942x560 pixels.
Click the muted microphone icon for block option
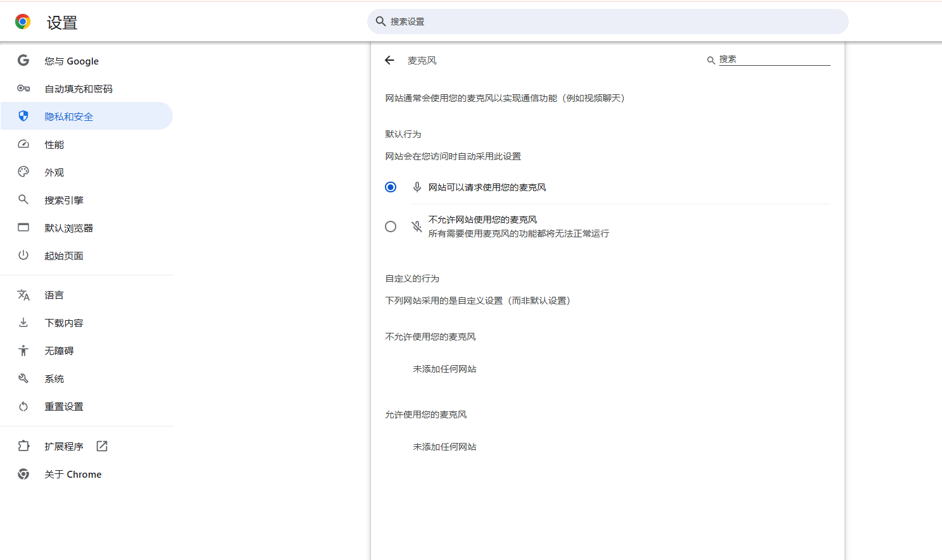(417, 227)
